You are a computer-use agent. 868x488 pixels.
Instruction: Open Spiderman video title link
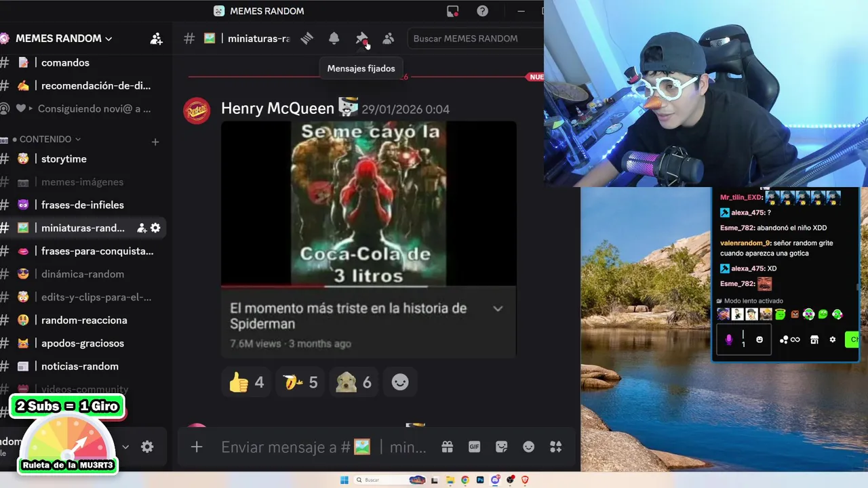coord(348,316)
